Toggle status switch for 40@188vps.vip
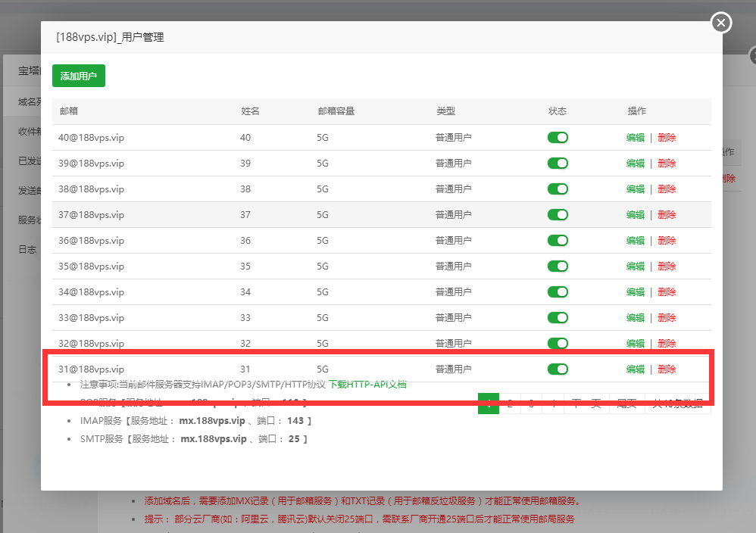The width and height of the screenshot is (756, 533). coord(558,137)
